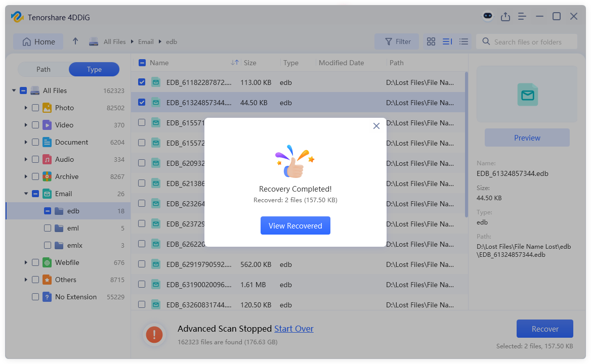
Task: Click All Files in the breadcrumb
Action: point(114,42)
